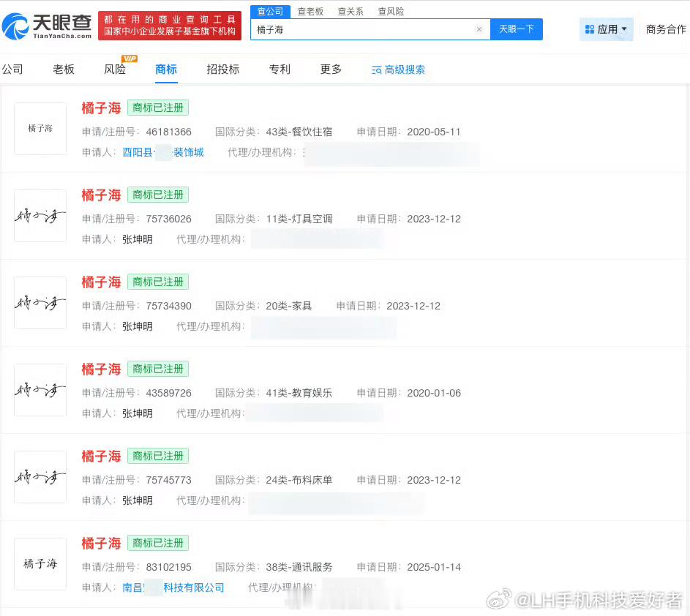Click the 高级搜索 advanced search link
Screen dimensions: 690x616
pyautogui.click(x=398, y=70)
